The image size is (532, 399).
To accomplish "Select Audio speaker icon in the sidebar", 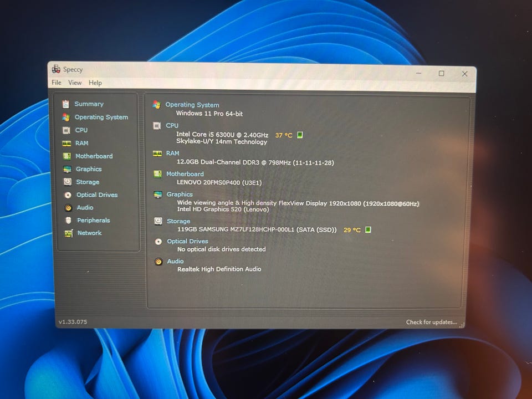I will click(68, 208).
